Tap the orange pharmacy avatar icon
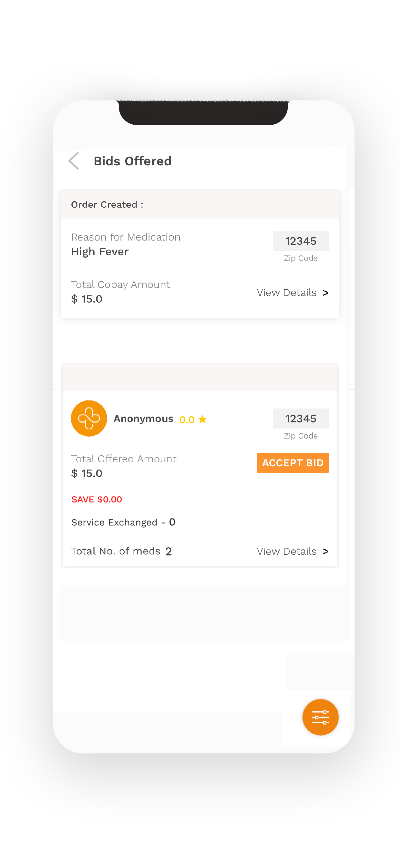 [89, 418]
